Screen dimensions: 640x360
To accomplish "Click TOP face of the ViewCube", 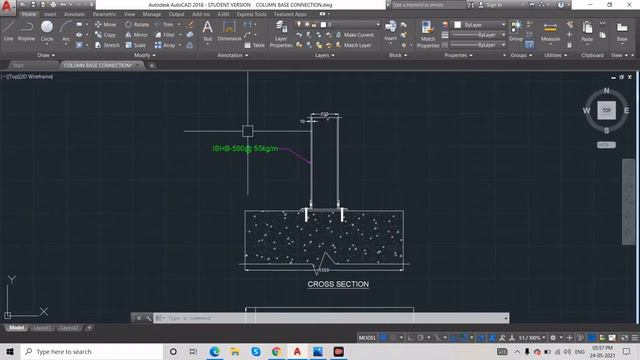I will coord(607,110).
